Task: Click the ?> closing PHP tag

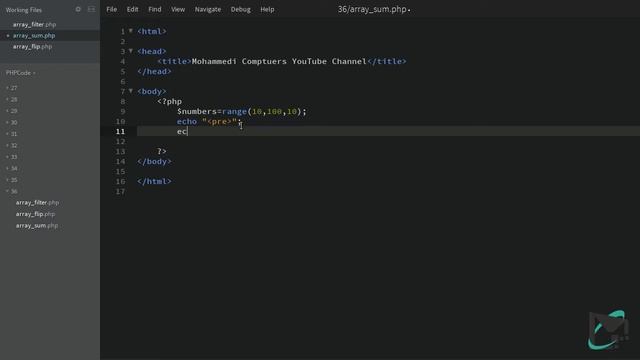Action: pyautogui.click(x=162, y=151)
